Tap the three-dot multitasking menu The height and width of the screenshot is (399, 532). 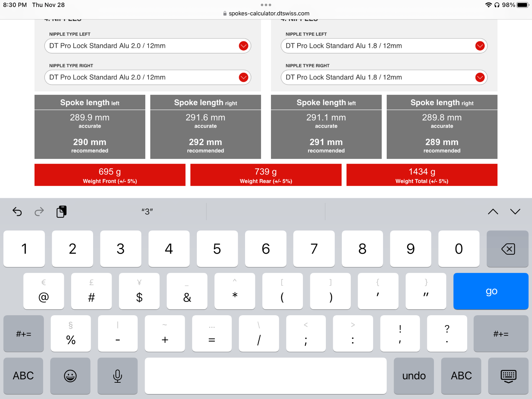(x=266, y=5)
